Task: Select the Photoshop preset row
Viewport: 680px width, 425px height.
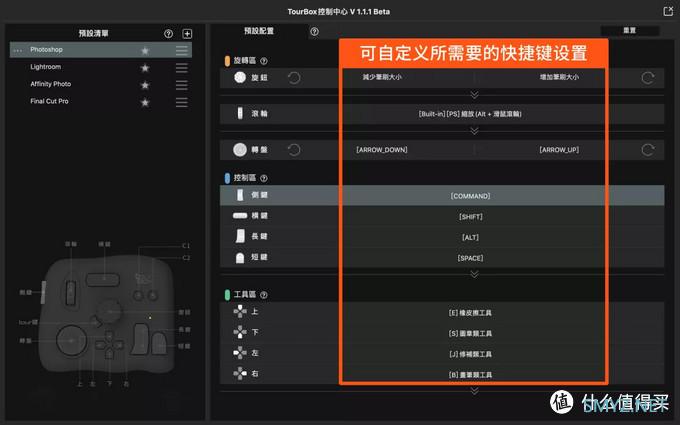Action: coord(101,50)
